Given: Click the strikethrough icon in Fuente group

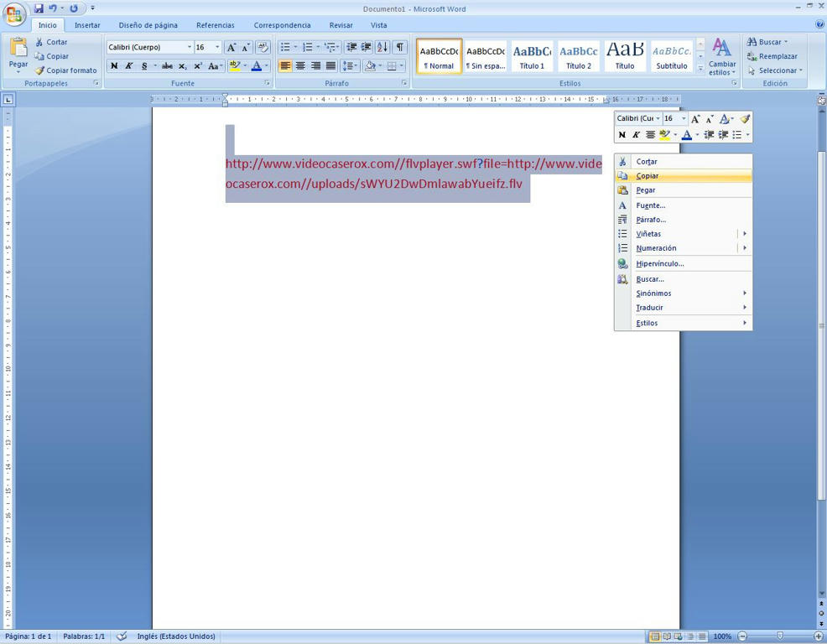Looking at the screenshot, I should click(167, 66).
